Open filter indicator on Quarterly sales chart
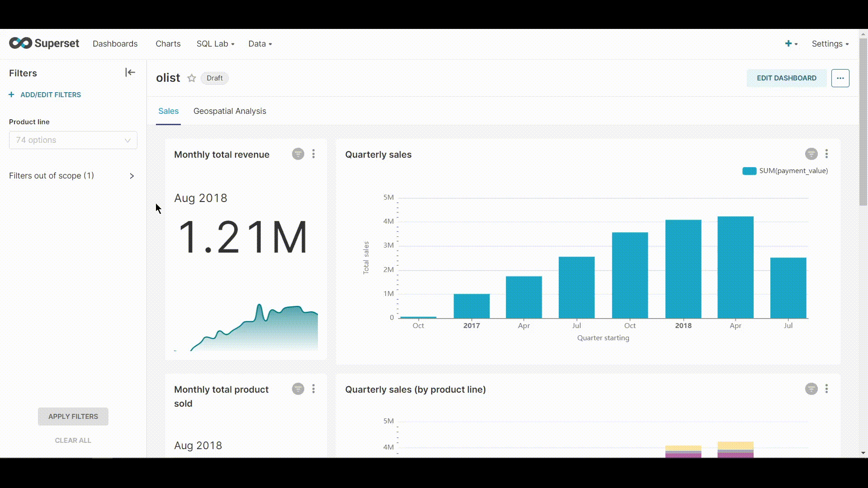 point(811,154)
